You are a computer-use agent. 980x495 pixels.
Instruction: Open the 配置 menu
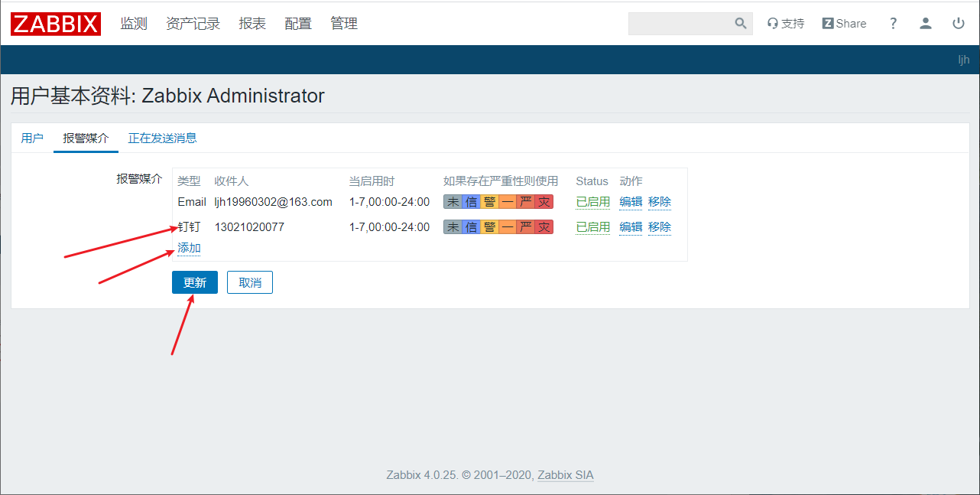pyautogui.click(x=298, y=24)
